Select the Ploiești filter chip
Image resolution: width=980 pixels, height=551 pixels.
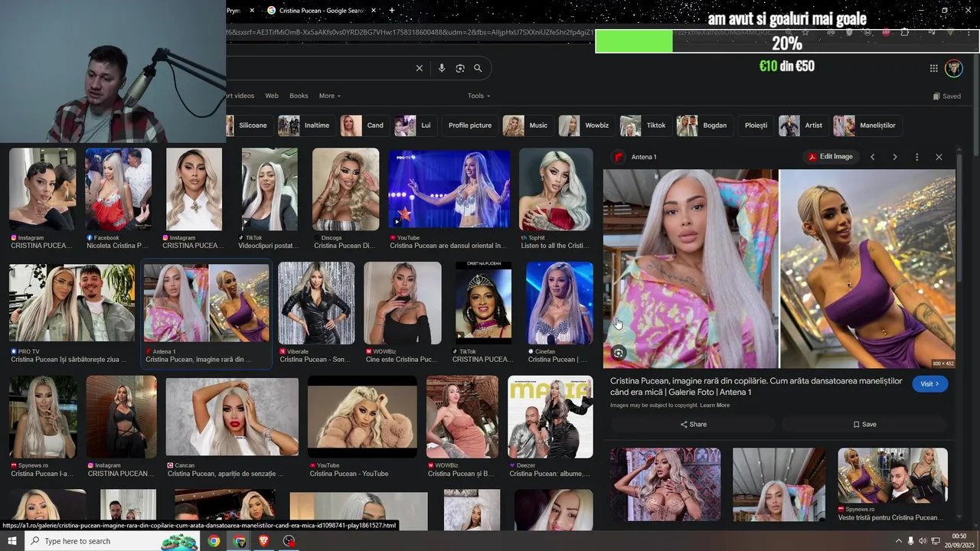(x=756, y=126)
